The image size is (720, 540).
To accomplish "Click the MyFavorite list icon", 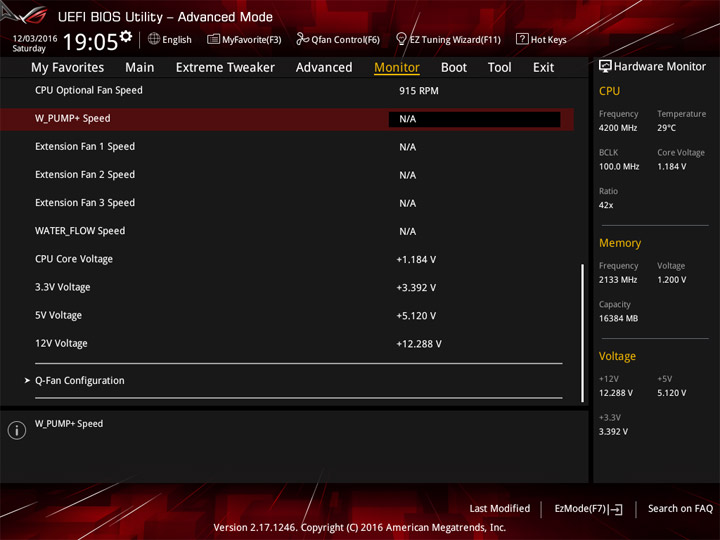I will (x=213, y=39).
